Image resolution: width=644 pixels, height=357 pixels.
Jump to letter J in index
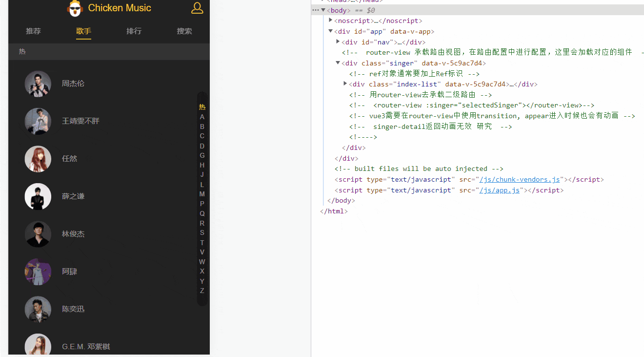pyautogui.click(x=202, y=174)
